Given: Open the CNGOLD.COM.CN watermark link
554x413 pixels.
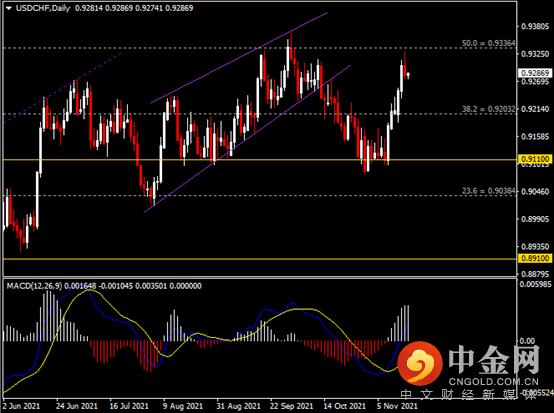Looking at the screenshot, I should [x=494, y=382].
